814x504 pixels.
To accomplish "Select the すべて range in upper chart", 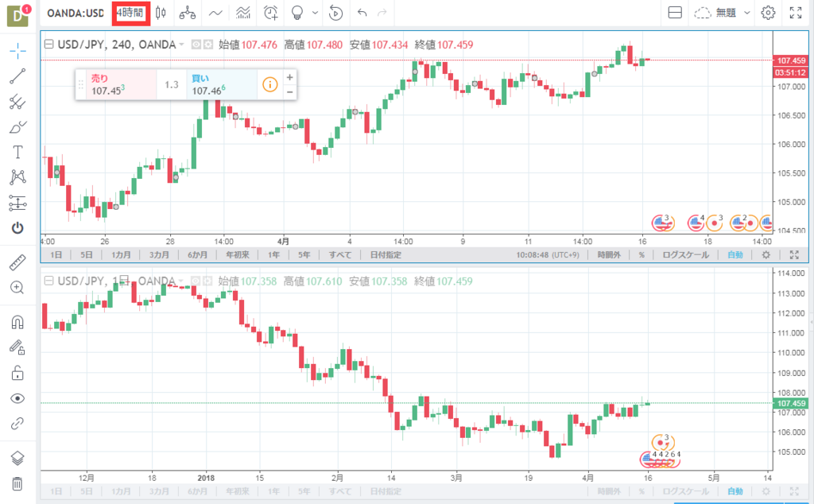I will tap(340, 255).
